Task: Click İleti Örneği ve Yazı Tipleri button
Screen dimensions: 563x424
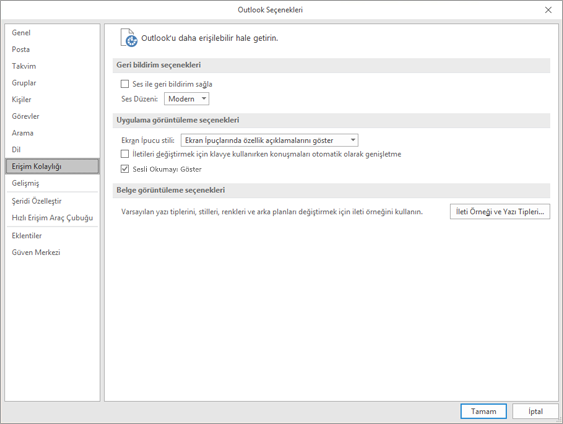Action: [x=500, y=212]
